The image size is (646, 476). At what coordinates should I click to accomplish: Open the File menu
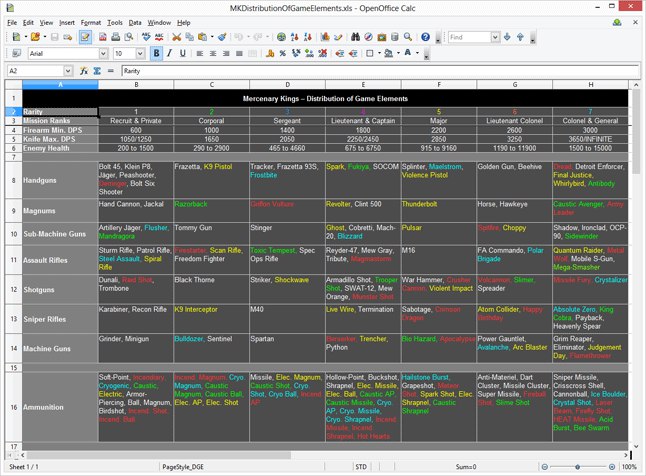[12, 23]
